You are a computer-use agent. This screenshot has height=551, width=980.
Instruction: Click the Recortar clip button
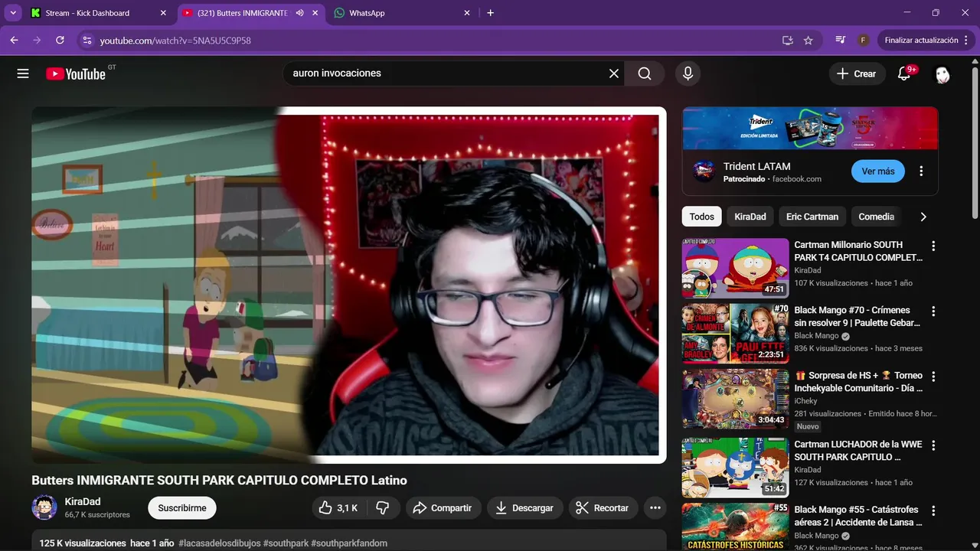[602, 508]
